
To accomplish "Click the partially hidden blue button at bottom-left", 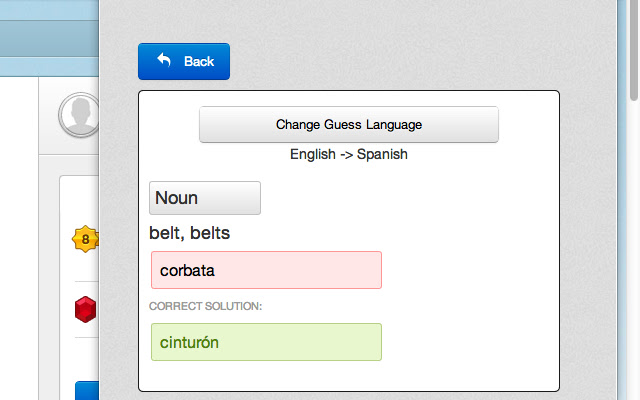I will click(87, 391).
